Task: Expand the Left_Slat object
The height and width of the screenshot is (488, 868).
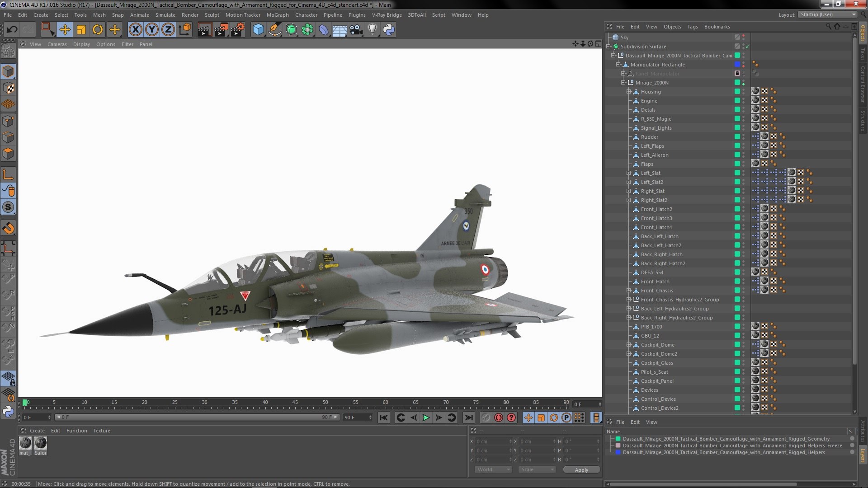Action: [628, 173]
